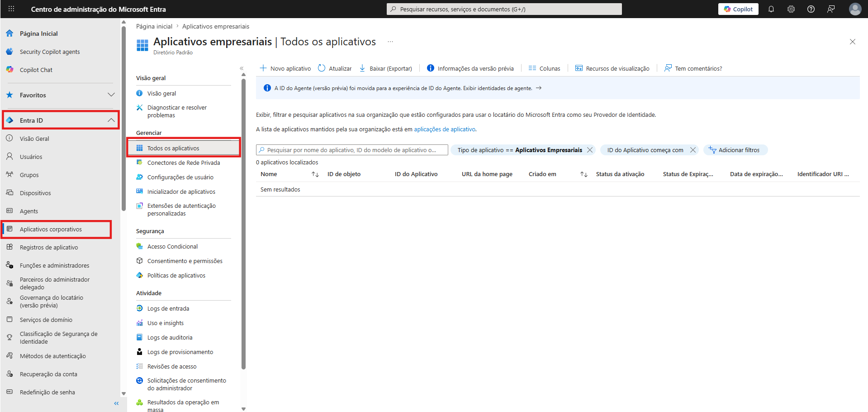Screen dimensions: 868x412
Task: Open the app launcher waffle icon
Action: click(11, 9)
